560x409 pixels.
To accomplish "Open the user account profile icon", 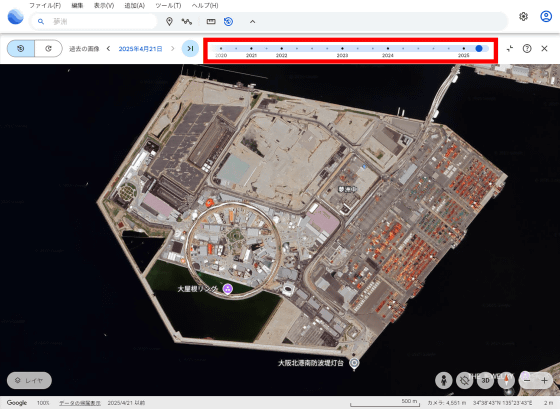I will (x=546, y=16).
